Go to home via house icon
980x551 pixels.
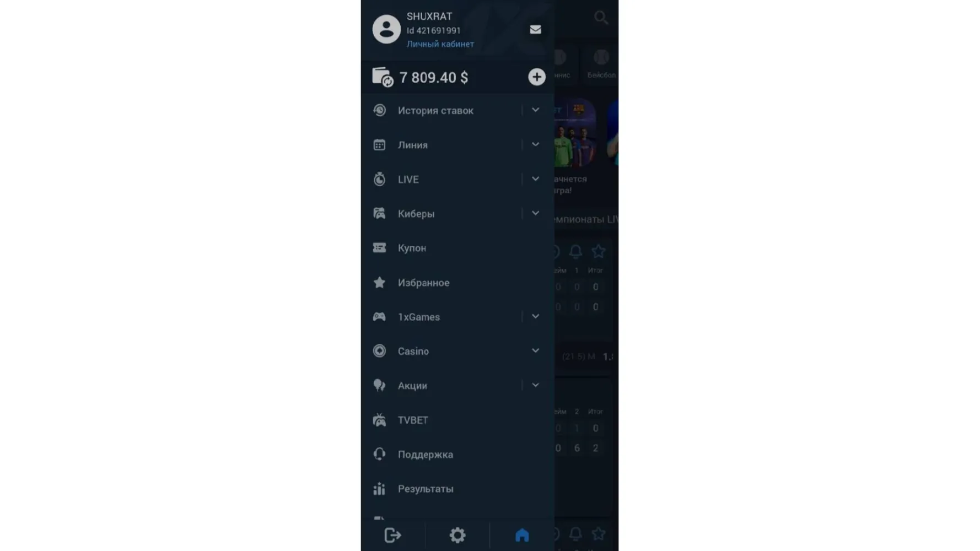521,535
